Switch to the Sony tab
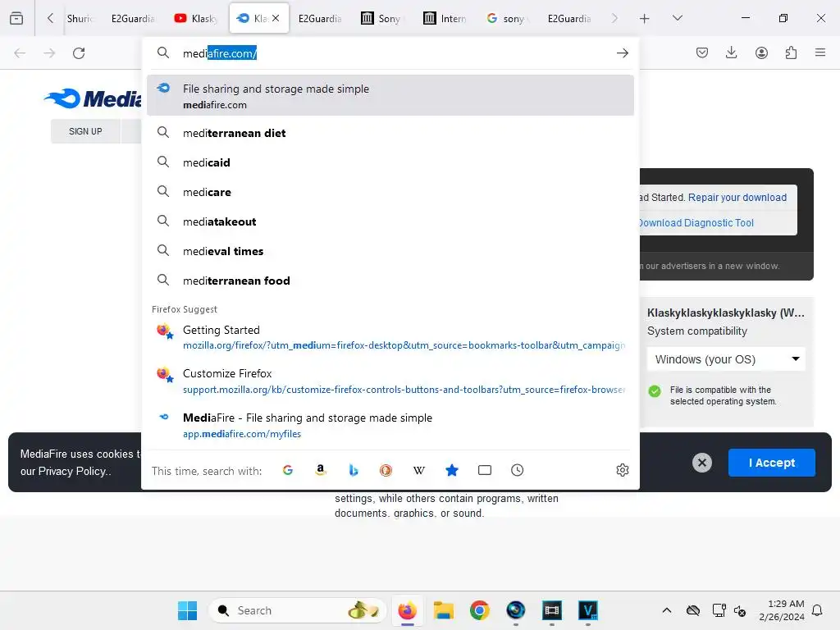The image size is (840, 630). pos(381,19)
